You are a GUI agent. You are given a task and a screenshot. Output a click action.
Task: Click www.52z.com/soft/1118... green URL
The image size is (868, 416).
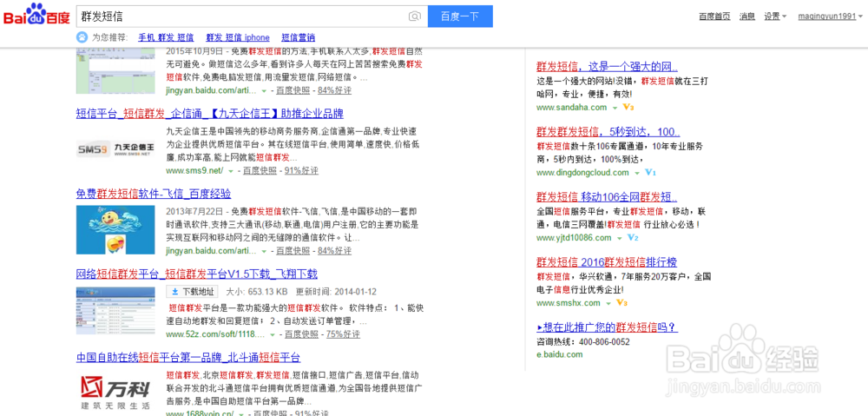[215, 334]
